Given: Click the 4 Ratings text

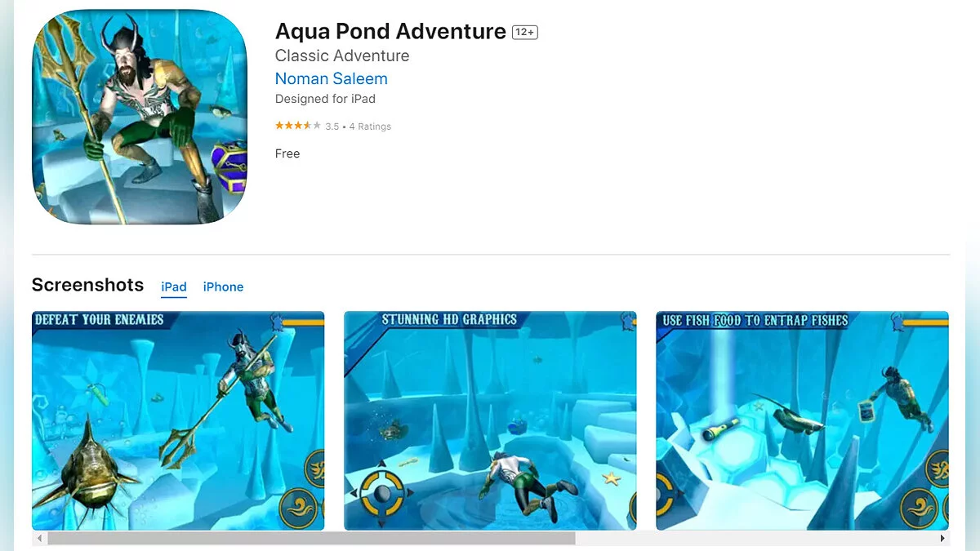Looking at the screenshot, I should pos(370,127).
